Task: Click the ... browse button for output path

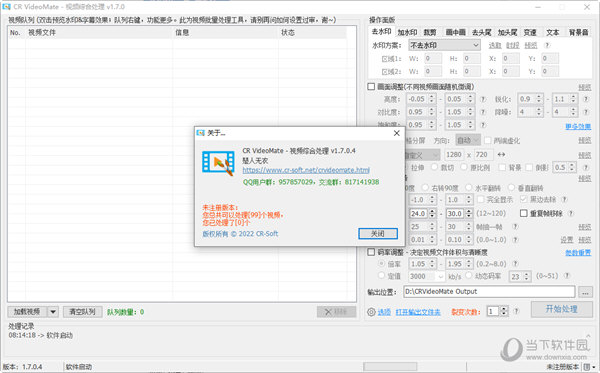Action: [x=585, y=292]
